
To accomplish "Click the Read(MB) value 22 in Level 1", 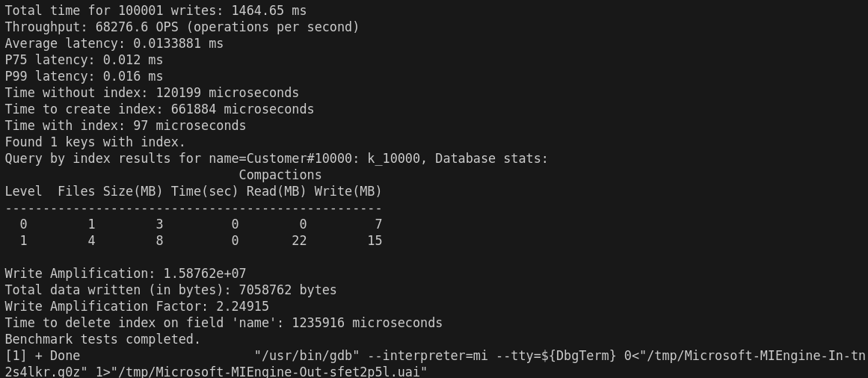I will coord(299,241).
